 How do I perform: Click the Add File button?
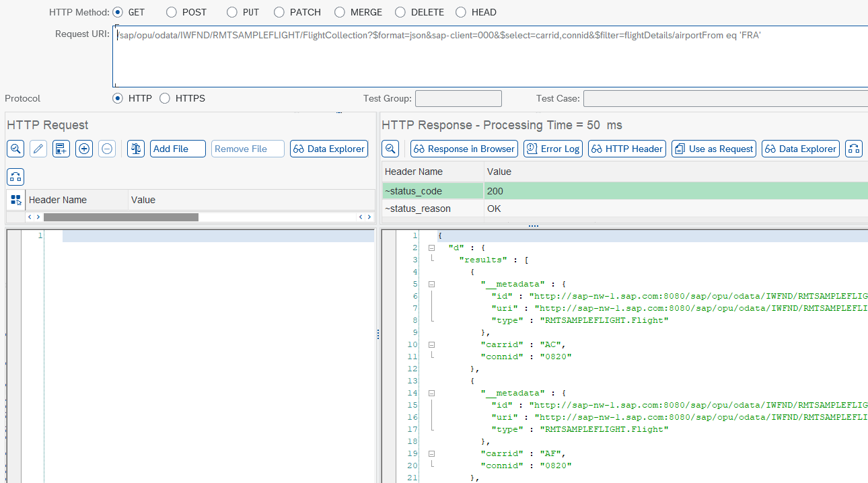(x=178, y=149)
